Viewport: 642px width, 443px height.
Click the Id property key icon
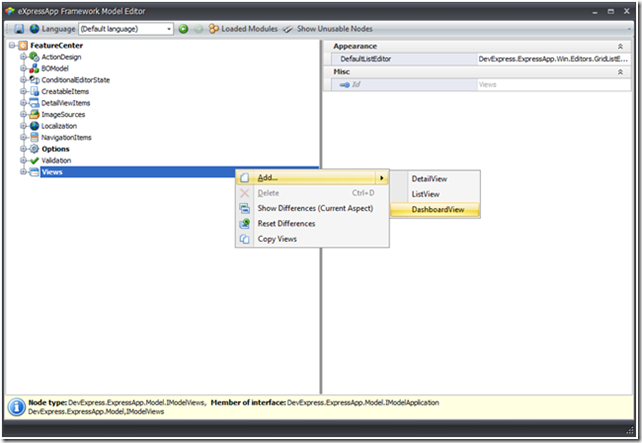coord(344,85)
